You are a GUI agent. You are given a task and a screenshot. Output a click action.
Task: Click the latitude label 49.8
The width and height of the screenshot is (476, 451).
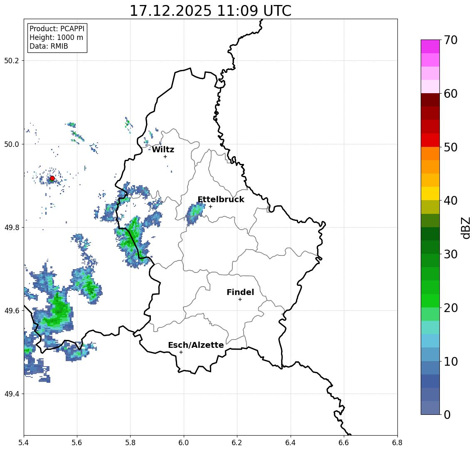[12, 227]
